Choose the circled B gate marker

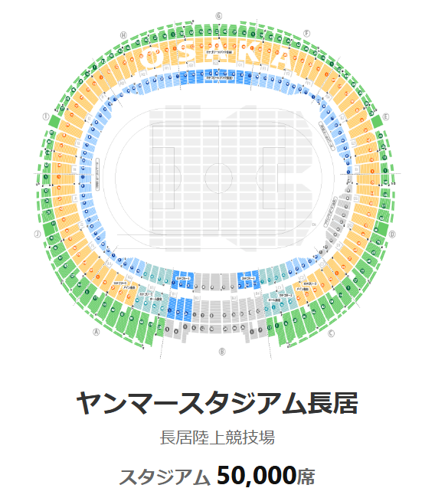[222, 352]
